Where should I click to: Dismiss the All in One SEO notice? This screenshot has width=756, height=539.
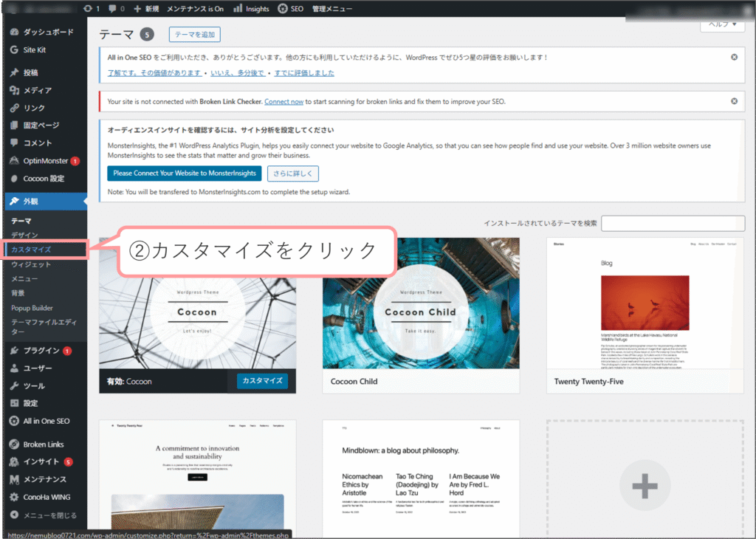pos(734,57)
